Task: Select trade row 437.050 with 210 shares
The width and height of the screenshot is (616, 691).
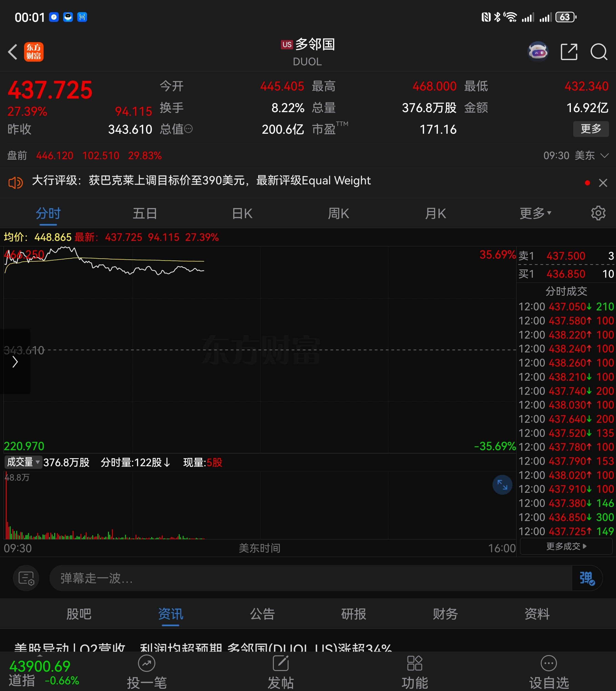Action: tap(566, 306)
